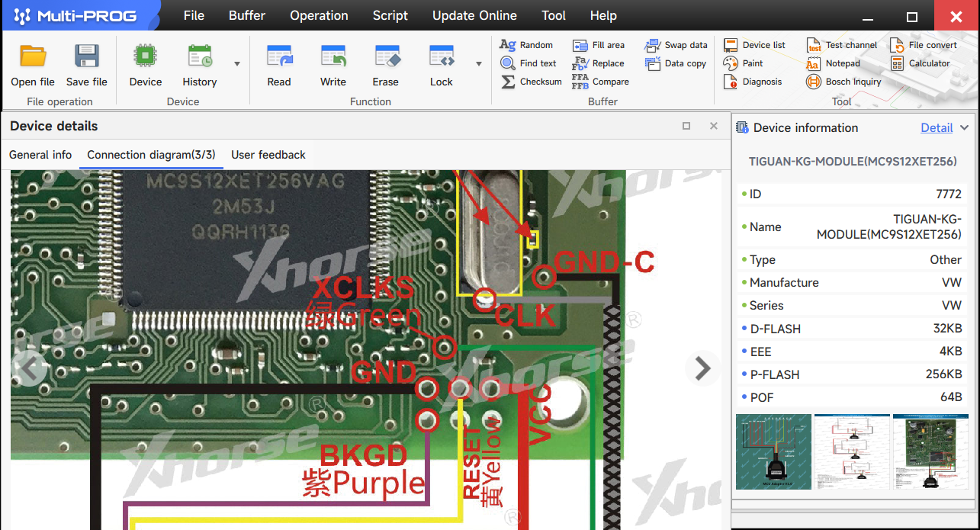This screenshot has height=530, width=980.
Task: Open the Buffer menu
Action: tap(247, 15)
